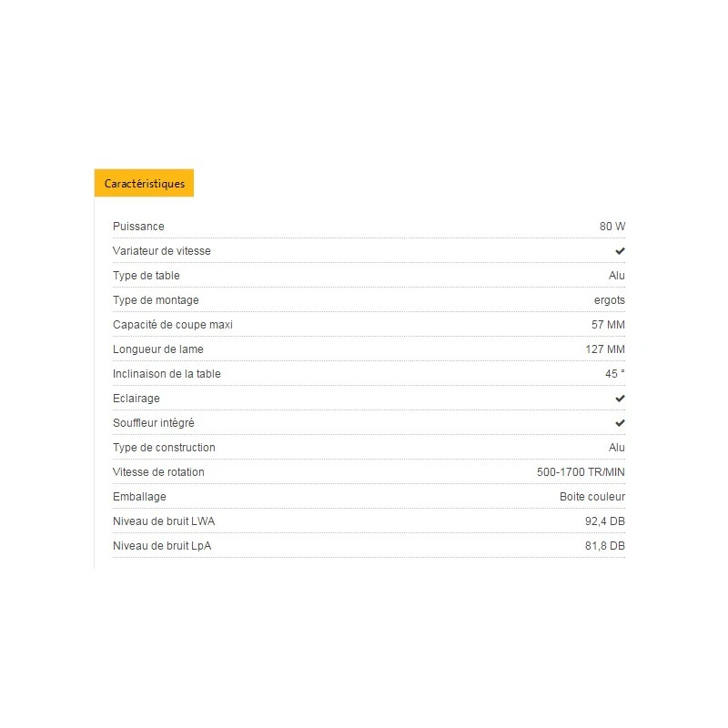The height and width of the screenshot is (728, 728).
Task: Select the Type de construction label
Action: (x=164, y=447)
